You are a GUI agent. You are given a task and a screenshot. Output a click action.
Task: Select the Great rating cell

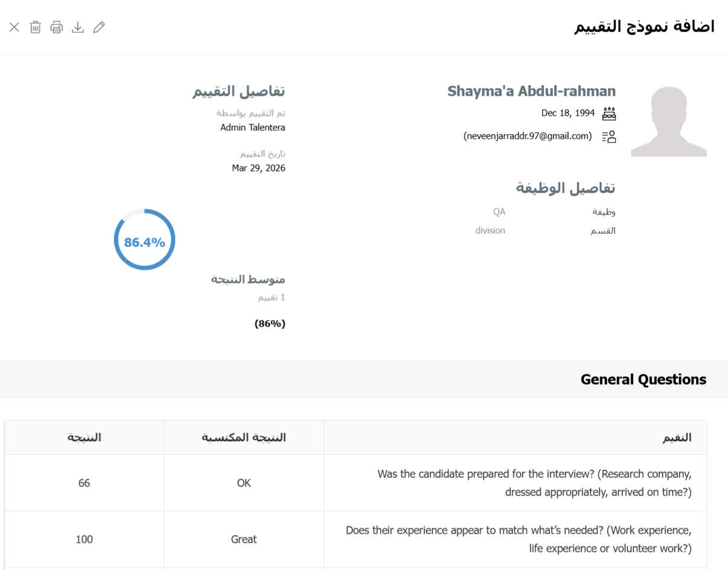(x=243, y=539)
